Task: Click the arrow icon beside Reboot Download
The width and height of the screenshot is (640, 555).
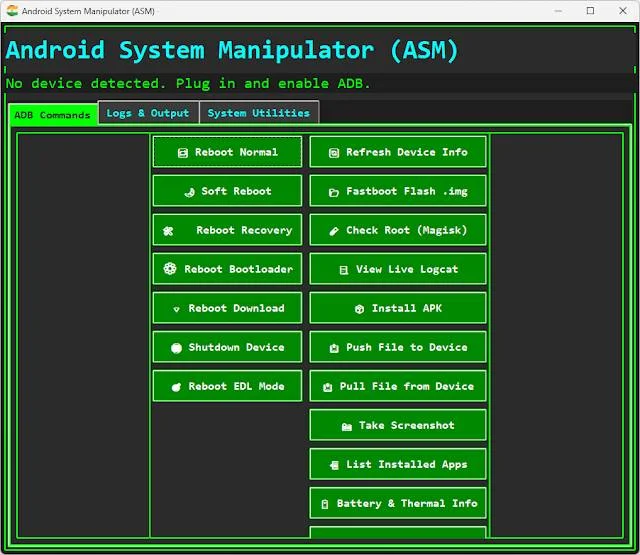Action: (x=176, y=309)
